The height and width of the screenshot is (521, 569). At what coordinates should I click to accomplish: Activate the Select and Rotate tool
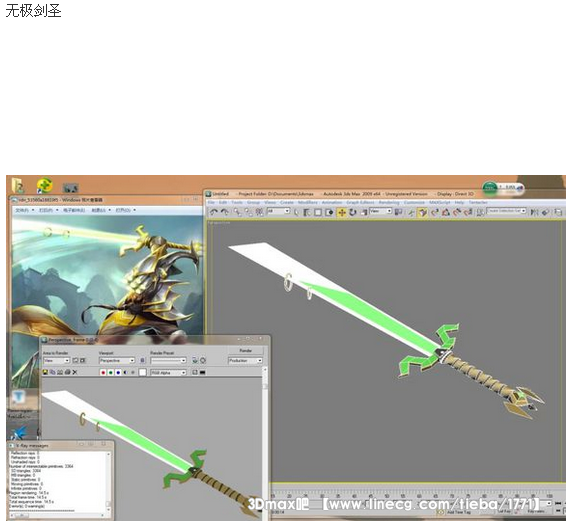353,212
